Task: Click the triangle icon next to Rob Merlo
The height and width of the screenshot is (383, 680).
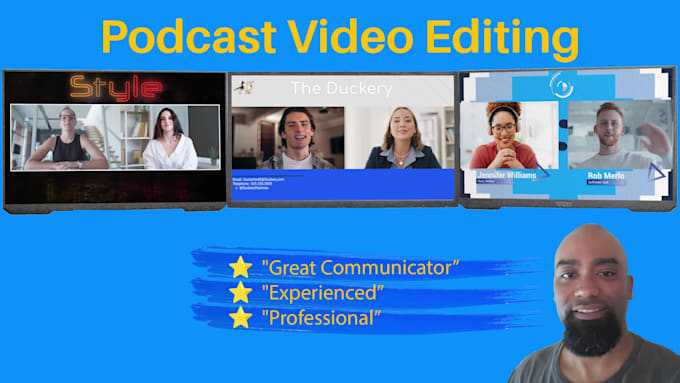Action: coord(656,172)
